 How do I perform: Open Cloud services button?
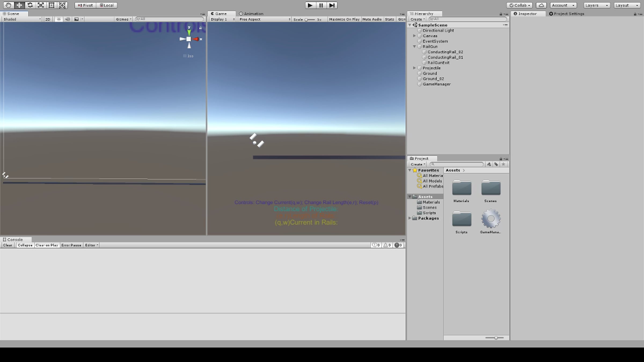tap(541, 5)
